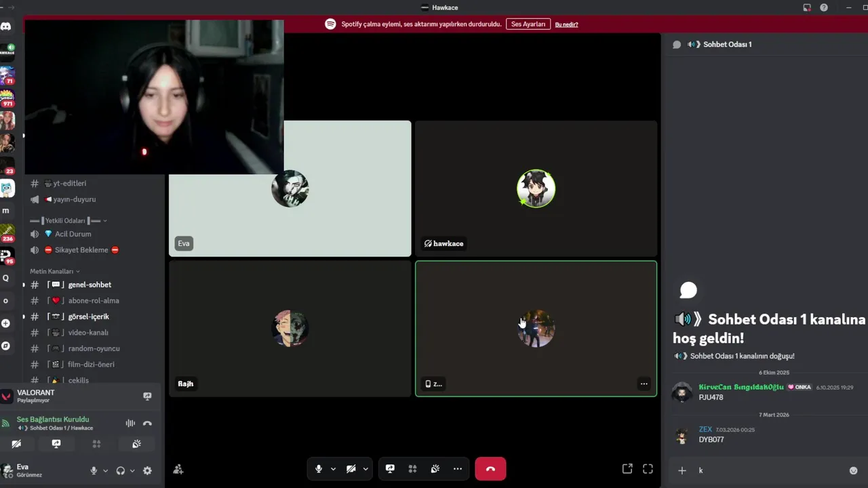Open soundboard icon in left voice panel
The image size is (868, 488).
pyautogui.click(x=136, y=444)
